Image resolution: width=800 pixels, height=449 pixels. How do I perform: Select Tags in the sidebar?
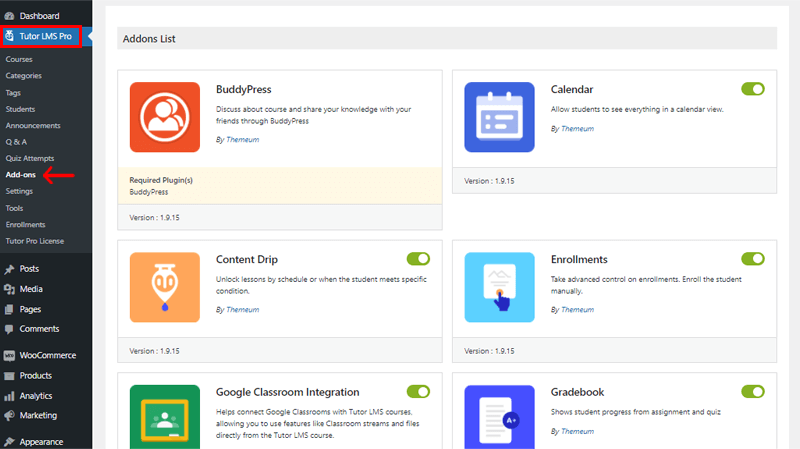click(13, 93)
